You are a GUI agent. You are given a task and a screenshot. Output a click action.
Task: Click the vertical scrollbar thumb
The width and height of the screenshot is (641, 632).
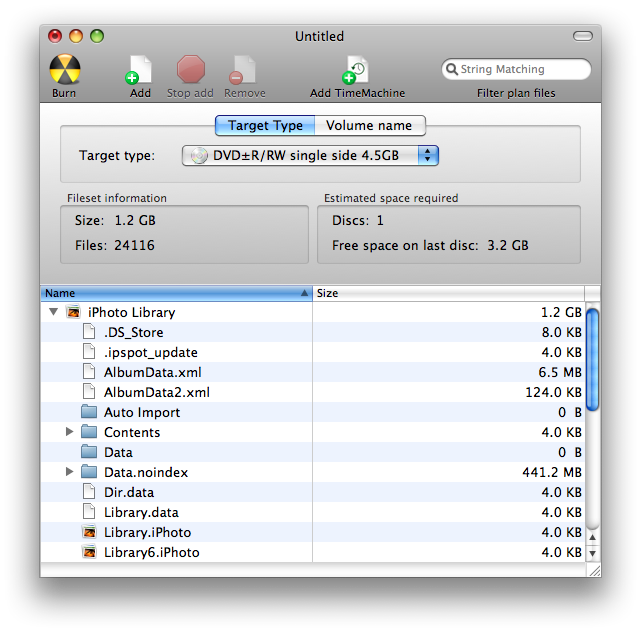592,360
